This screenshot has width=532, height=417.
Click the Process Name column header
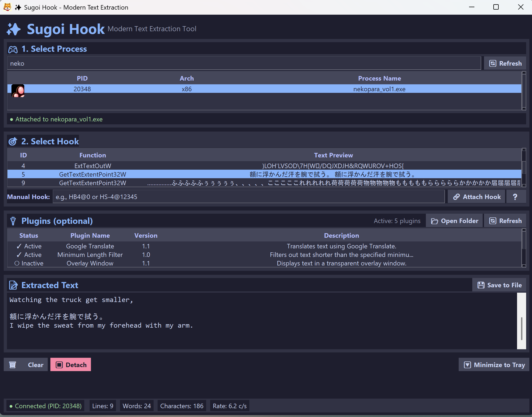tap(379, 78)
